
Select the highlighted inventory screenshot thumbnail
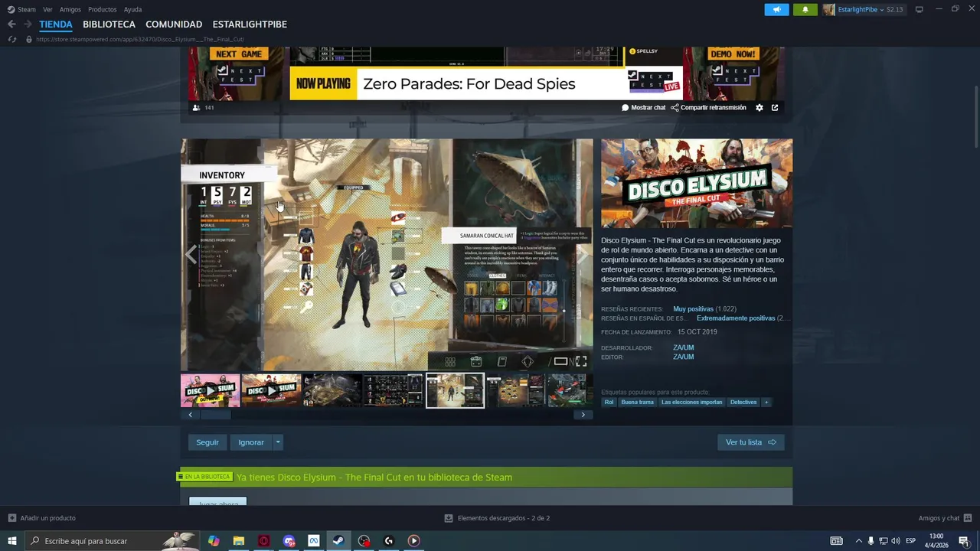455,390
